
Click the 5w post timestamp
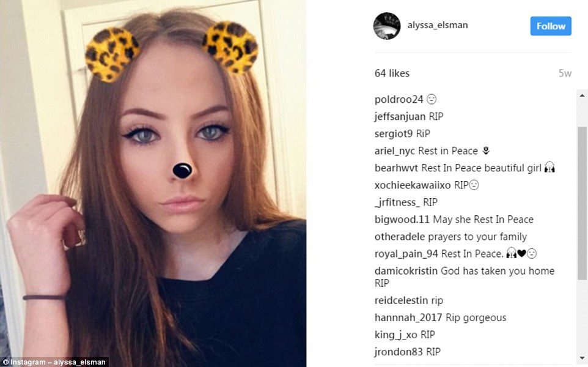tap(565, 73)
